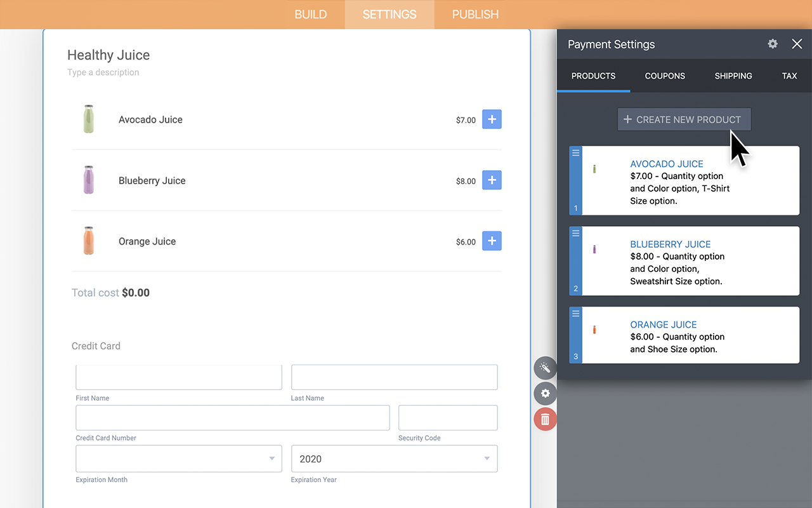
Task: Expand the Expiration Month dropdown
Action: click(179, 458)
